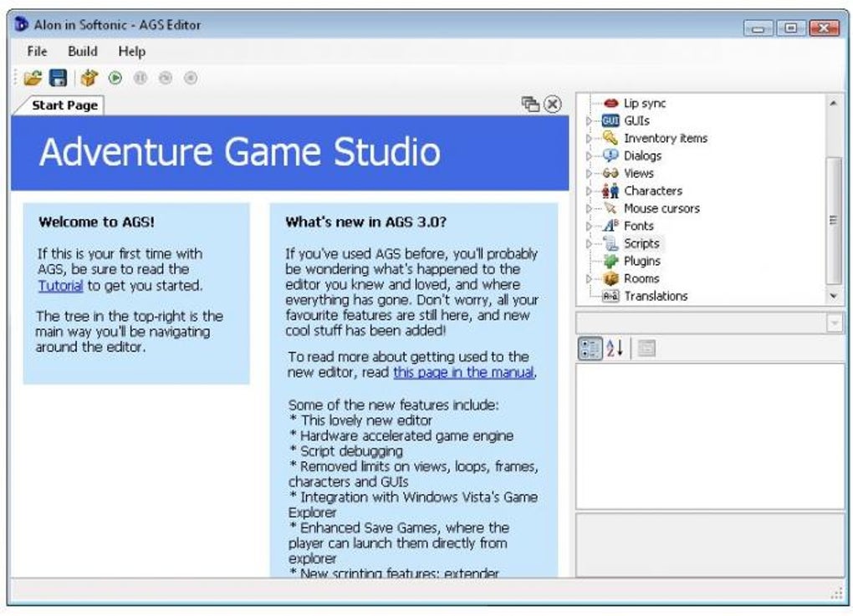Image resolution: width=853 pixels, height=616 pixels.
Task: Sort properties alphabetically with A-Z icon
Action: [615, 349]
